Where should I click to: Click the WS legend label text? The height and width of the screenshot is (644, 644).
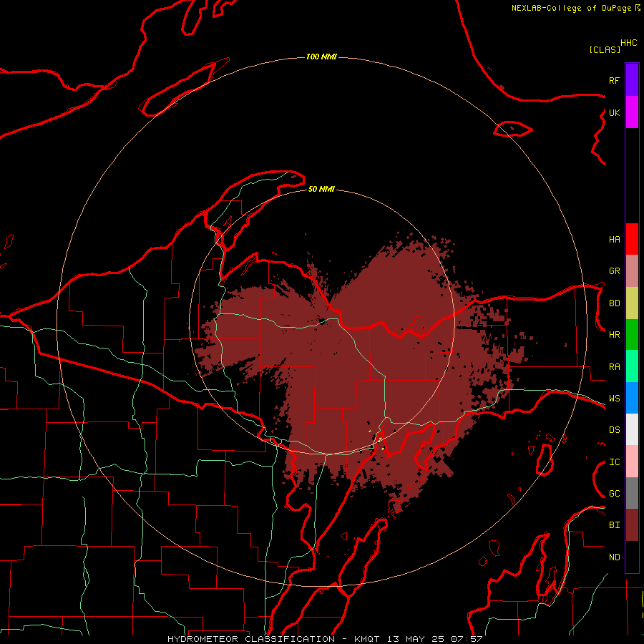click(614, 398)
